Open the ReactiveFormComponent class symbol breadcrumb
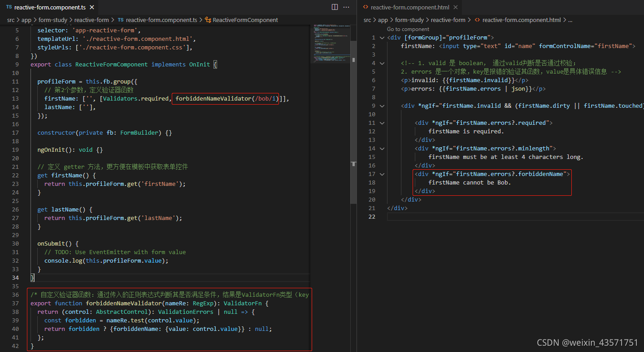 point(241,20)
